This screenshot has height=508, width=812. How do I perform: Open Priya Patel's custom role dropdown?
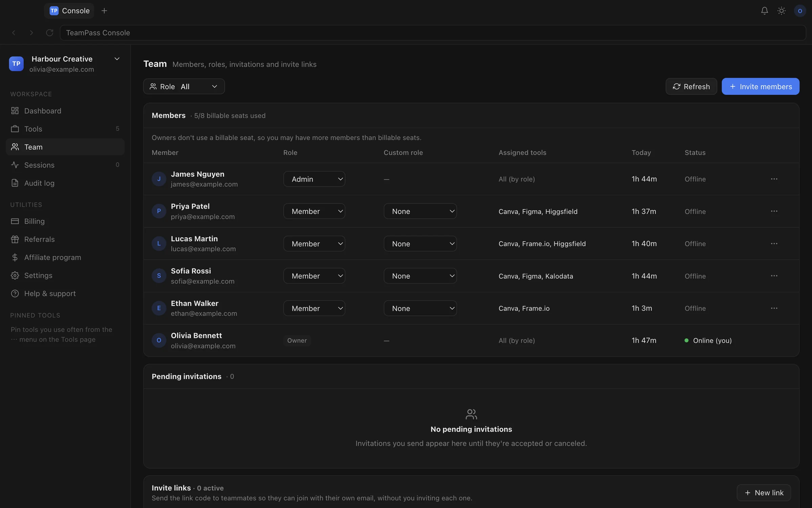(x=420, y=211)
